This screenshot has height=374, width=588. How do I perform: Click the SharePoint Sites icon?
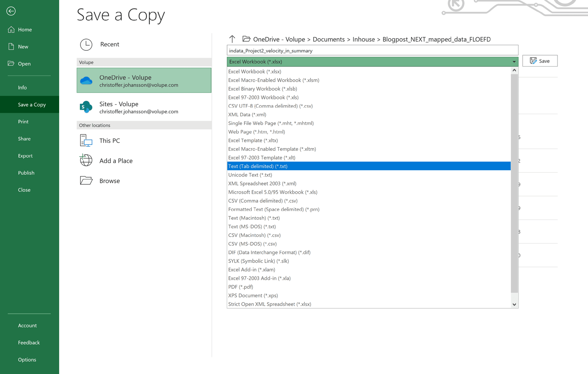86,107
